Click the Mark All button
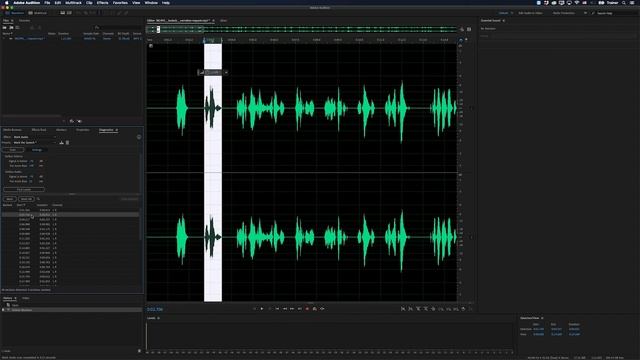The image size is (640, 360). click(x=26, y=199)
